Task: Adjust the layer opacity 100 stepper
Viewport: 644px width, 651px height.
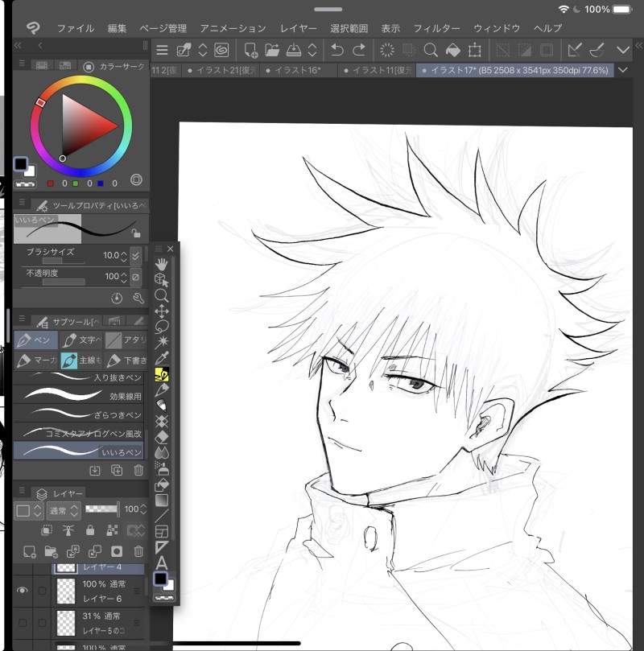Action: [x=143, y=509]
